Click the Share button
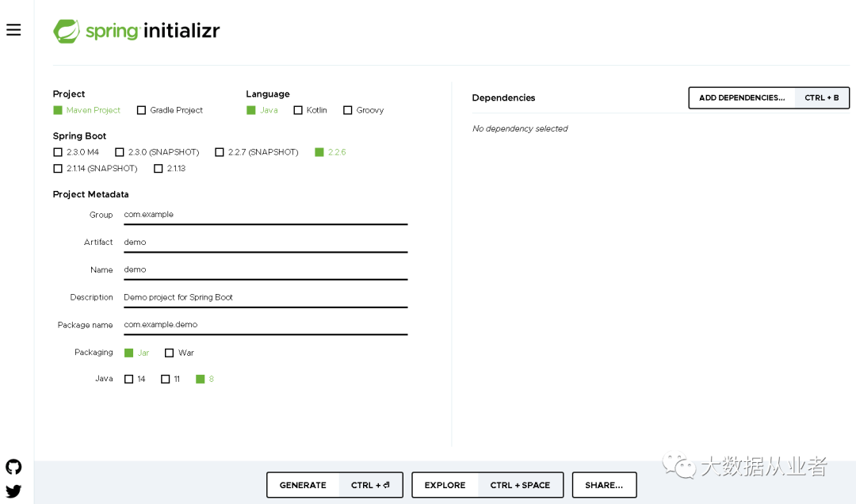Viewport: 856px width, 504px height. [x=604, y=485]
